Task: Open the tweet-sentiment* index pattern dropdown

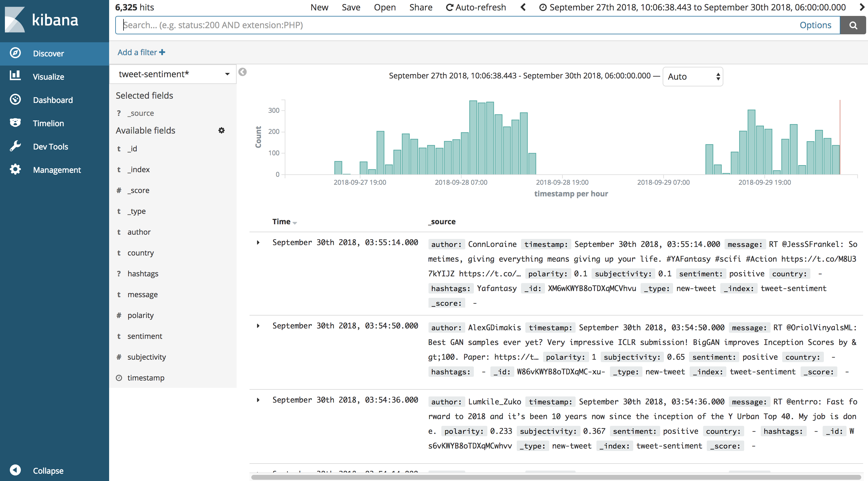Action: [x=173, y=74]
